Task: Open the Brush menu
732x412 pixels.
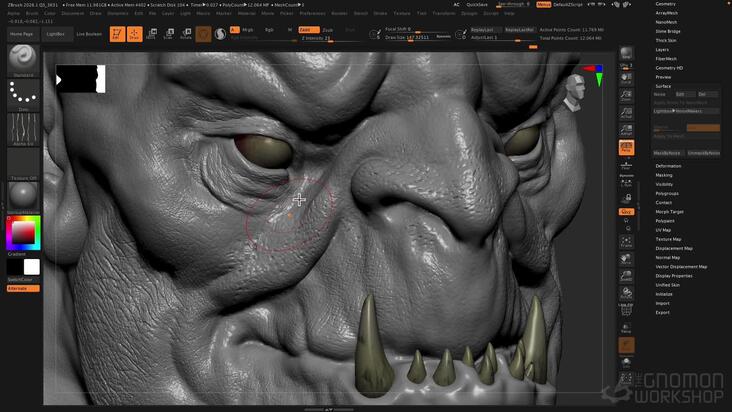Action: [x=32, y=14]
